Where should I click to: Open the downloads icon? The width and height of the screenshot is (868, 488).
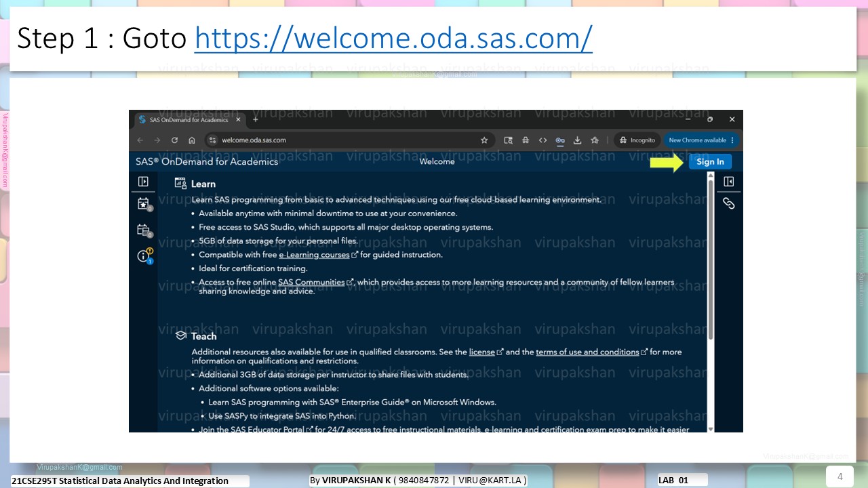578,140
